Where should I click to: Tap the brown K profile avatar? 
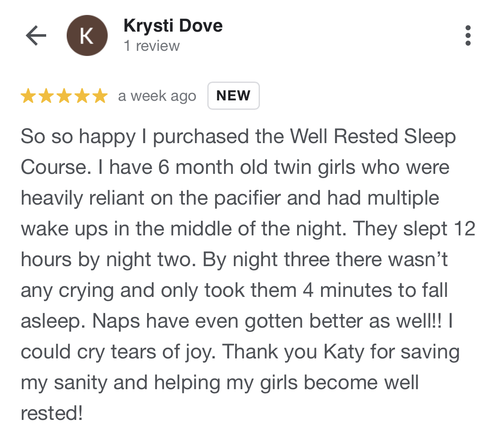tap(87, 35)
